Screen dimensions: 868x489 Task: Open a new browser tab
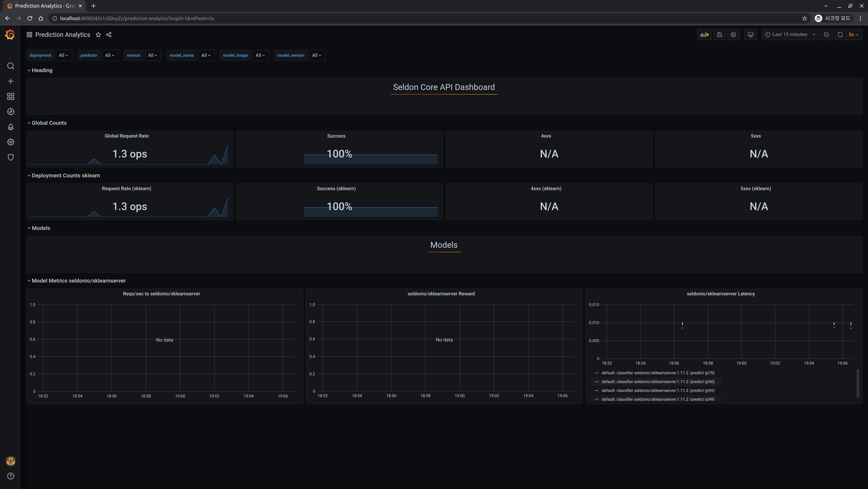[93, 6]
